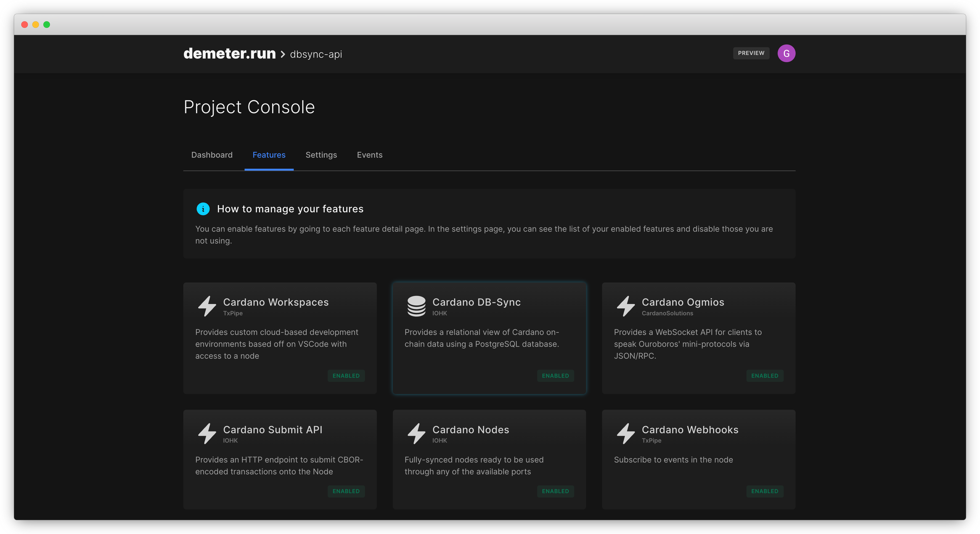980x534 pixels.
Task: Click the Cardano Nodes lightning bolt icon
Action: click(x=416, y=433)
